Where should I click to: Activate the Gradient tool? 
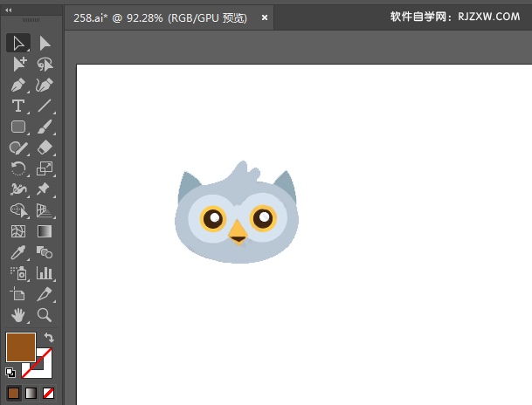[x=45, y=231]
